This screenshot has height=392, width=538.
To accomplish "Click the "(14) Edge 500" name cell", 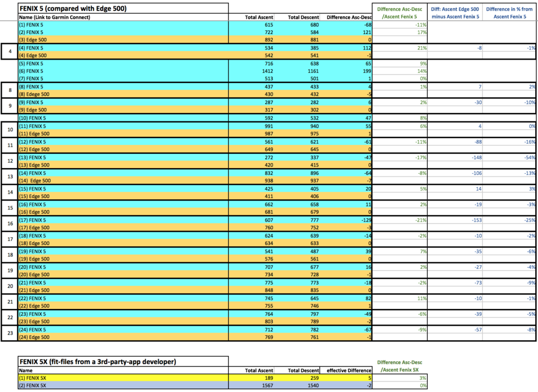I will (35, 181).
